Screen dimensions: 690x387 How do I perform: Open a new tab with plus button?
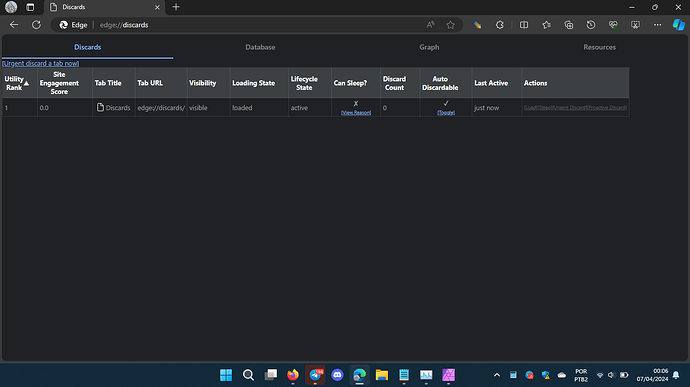click(176, 7)
